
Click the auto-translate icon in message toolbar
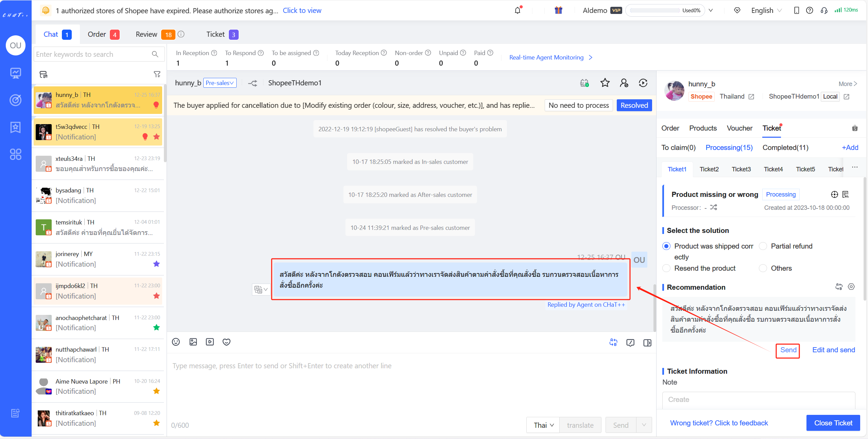coord(613,342)
